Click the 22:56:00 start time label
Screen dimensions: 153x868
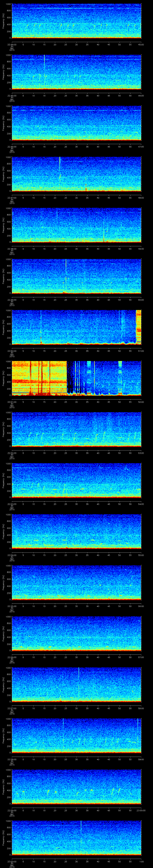[x=12, y=657]
